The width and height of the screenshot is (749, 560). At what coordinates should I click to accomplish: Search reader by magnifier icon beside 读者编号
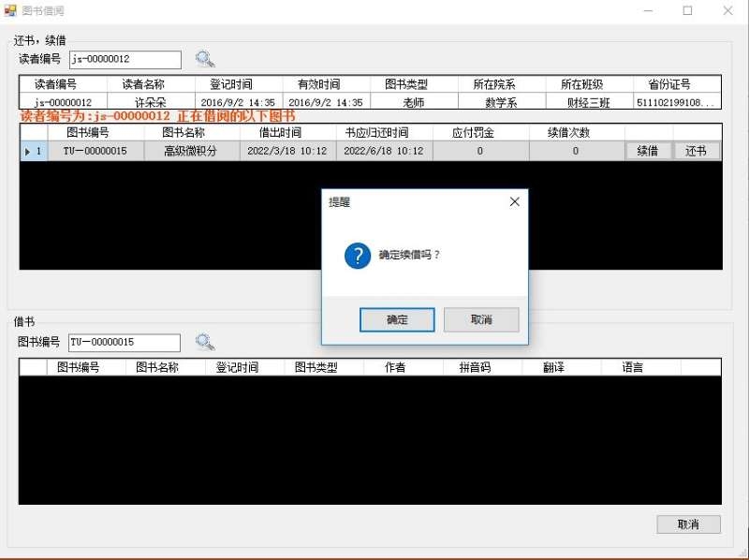pyautogui.click(x=205, y=59)
